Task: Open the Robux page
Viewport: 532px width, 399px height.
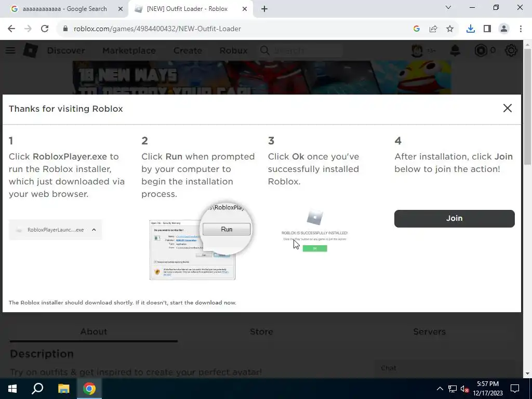Action: coord(233,50)
